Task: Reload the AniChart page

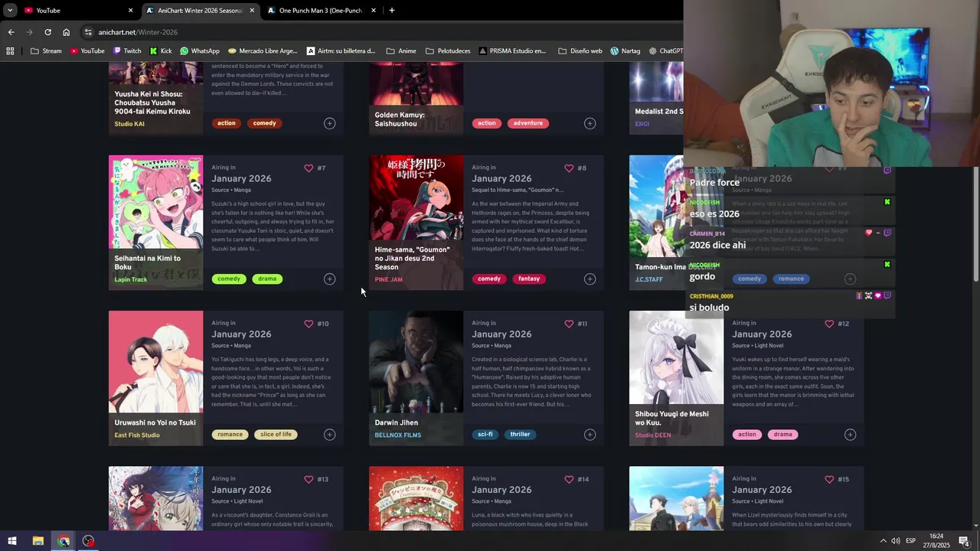Action: pos(47,32)
